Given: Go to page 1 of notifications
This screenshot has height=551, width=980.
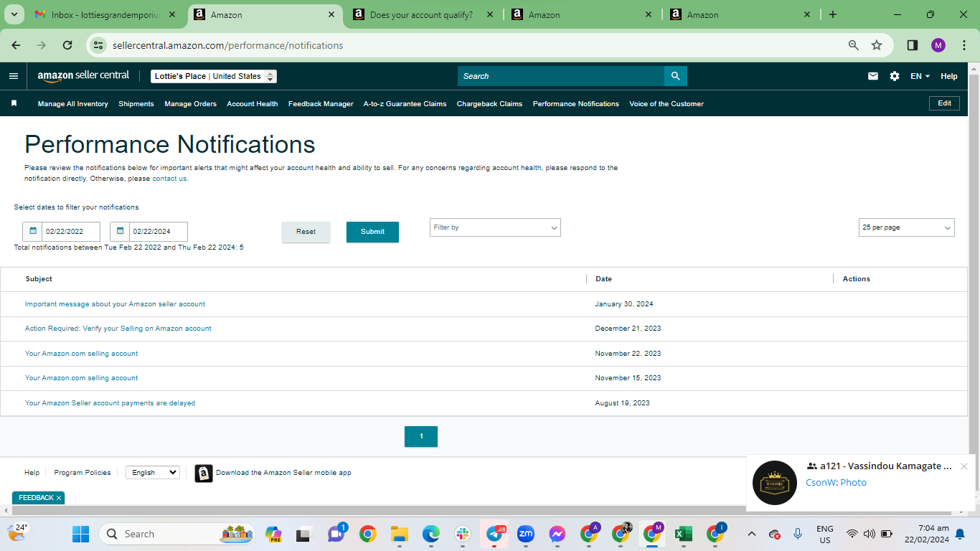Looking at the screenshot, I should 421,436.
